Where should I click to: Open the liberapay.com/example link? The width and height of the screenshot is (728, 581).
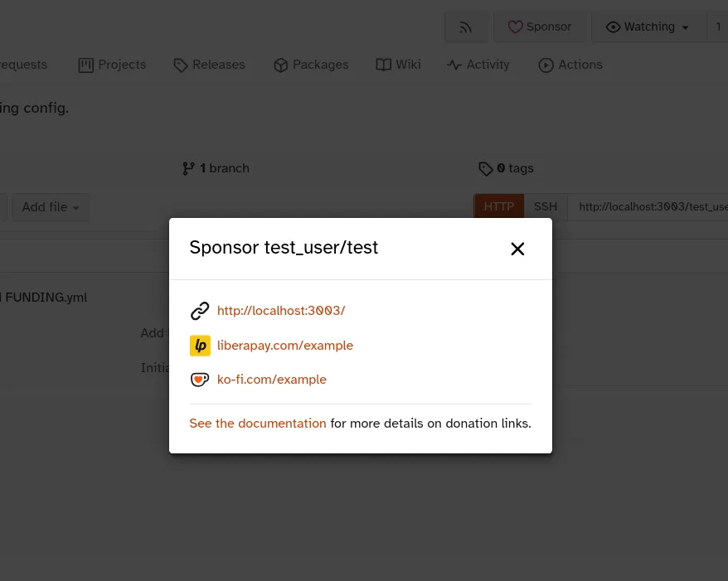(x=285, y=346)
